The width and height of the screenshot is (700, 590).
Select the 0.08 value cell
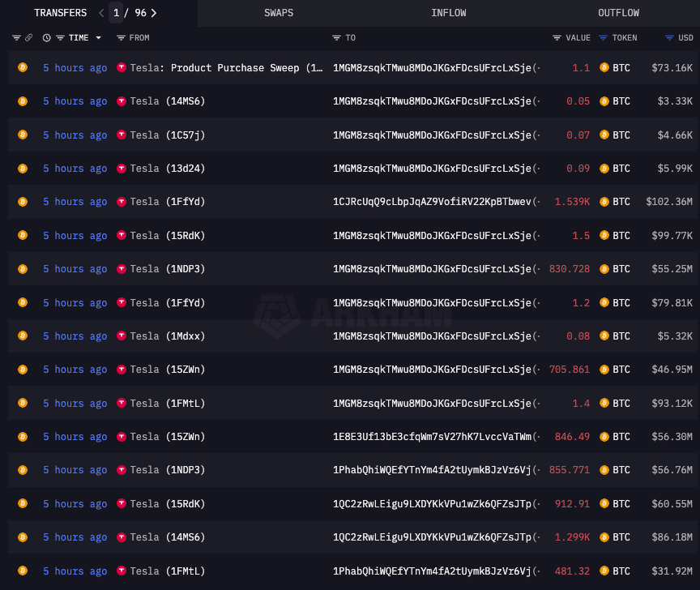click(578, 336)
